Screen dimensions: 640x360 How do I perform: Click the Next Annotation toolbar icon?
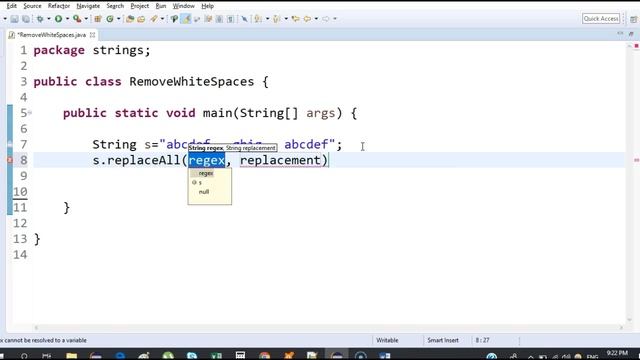coord(258,19)
